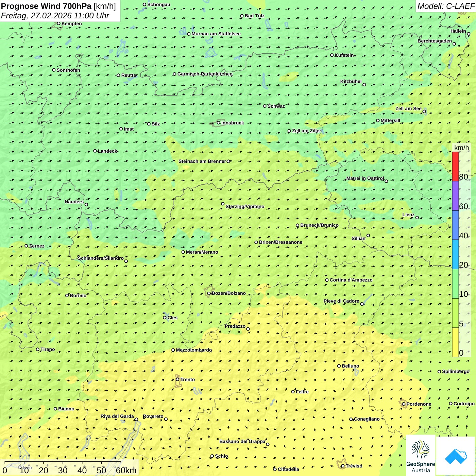Click the Sterzing/Vipiteno label
The image size is (476, 476).
coord(245,206)
